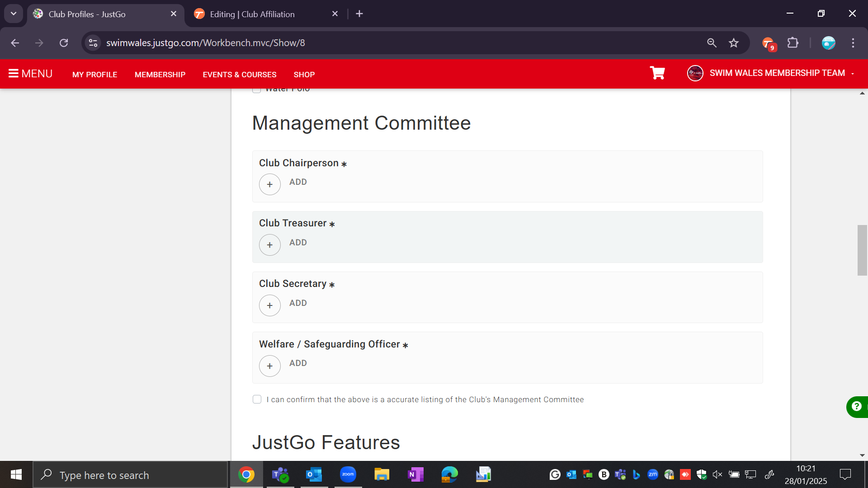Reload the current page

point(64,43)
